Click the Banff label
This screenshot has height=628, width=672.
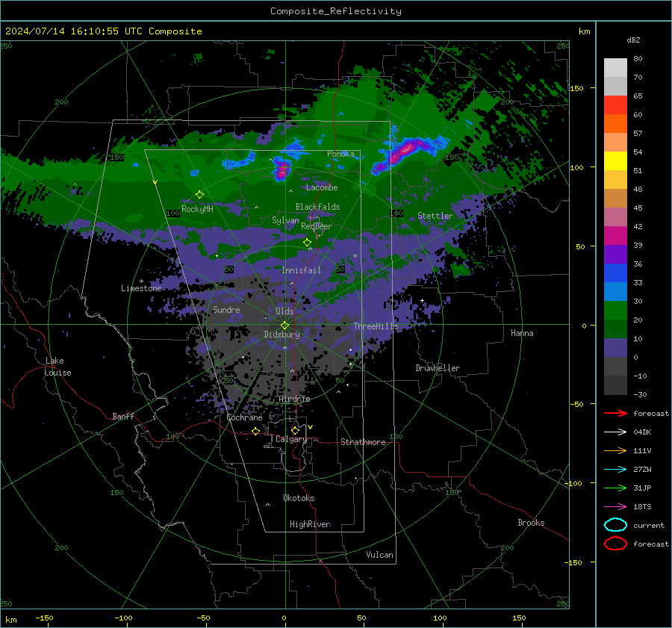123,416
